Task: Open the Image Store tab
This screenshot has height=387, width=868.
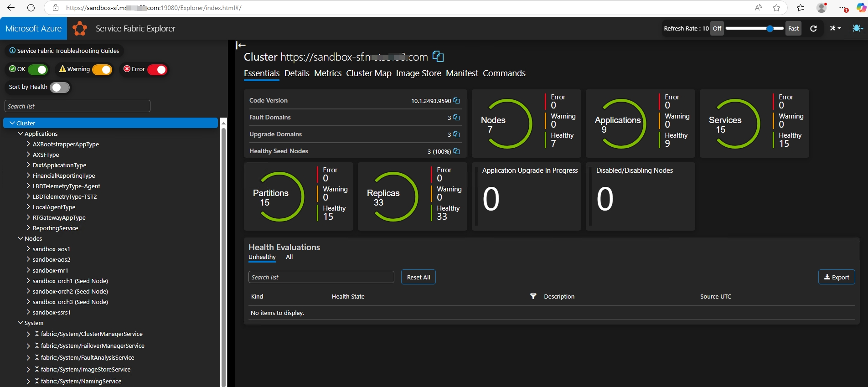Action: coord(418,73)
